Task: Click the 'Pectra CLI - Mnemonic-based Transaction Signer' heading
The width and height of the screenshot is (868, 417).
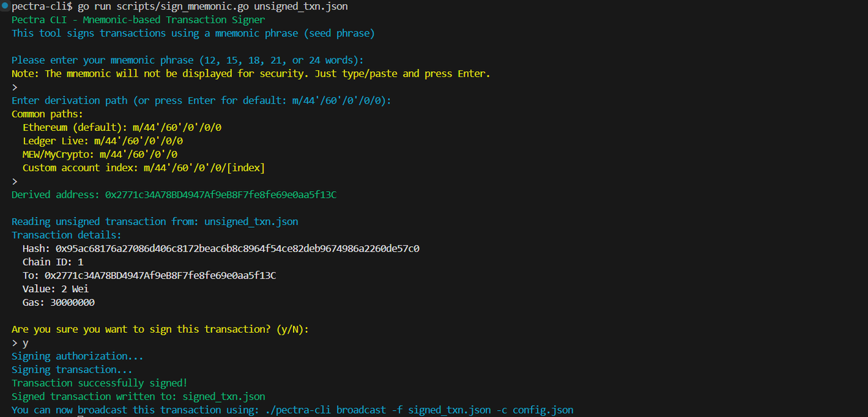Action: click(x=138, y=20)
